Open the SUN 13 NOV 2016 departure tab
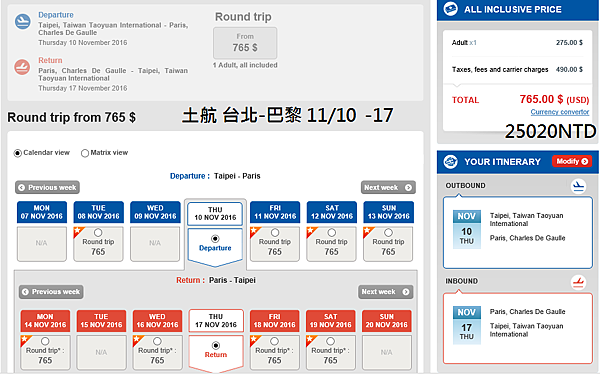Viewport: 600px width, 374px height. click(388, 212)
